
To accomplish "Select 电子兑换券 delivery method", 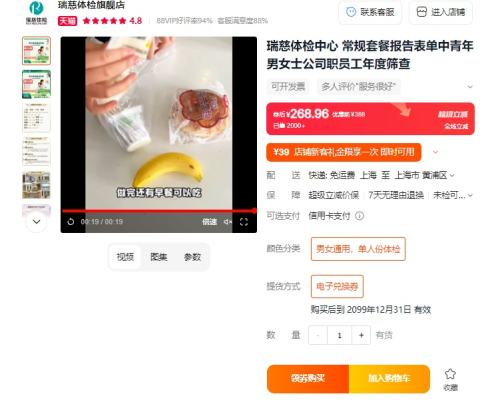I will [x=337, y=286].
